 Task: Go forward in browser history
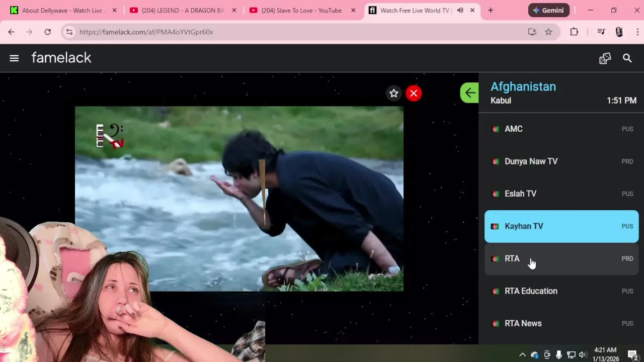pyautogui.click(x=29, y=32)
